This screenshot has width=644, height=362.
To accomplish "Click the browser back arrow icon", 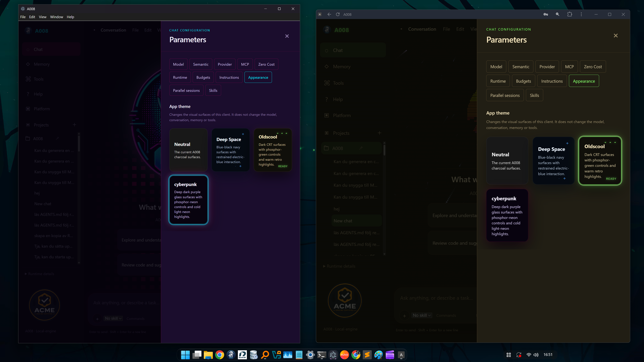I will [x=329, y=15].
